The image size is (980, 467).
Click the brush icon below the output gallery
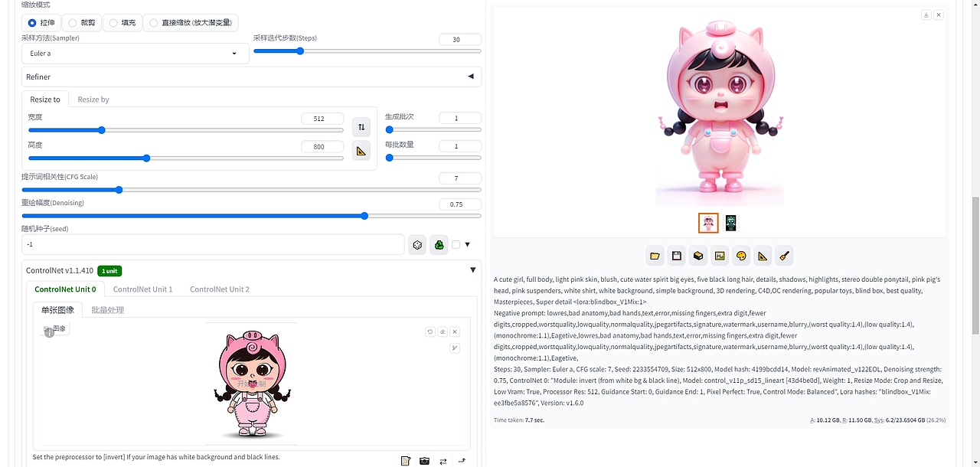click(x=783, y=256)
